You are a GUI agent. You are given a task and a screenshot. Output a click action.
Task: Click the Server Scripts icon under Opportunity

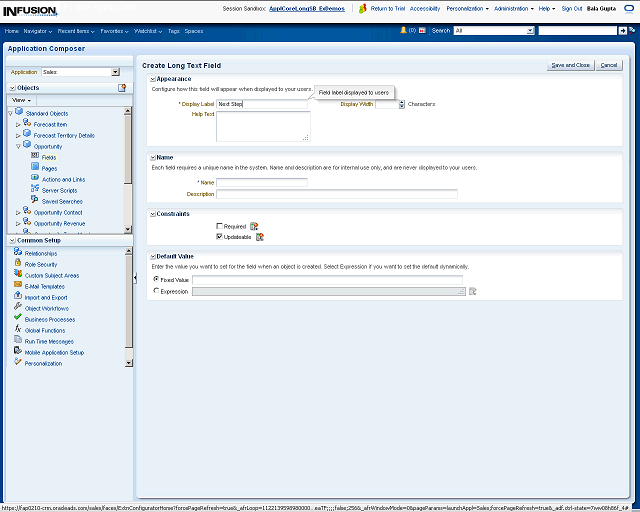pos(35,190)
